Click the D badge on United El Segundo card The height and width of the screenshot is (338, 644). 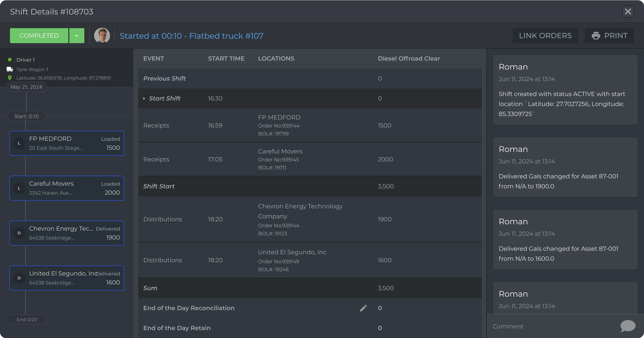pos(19,278)
